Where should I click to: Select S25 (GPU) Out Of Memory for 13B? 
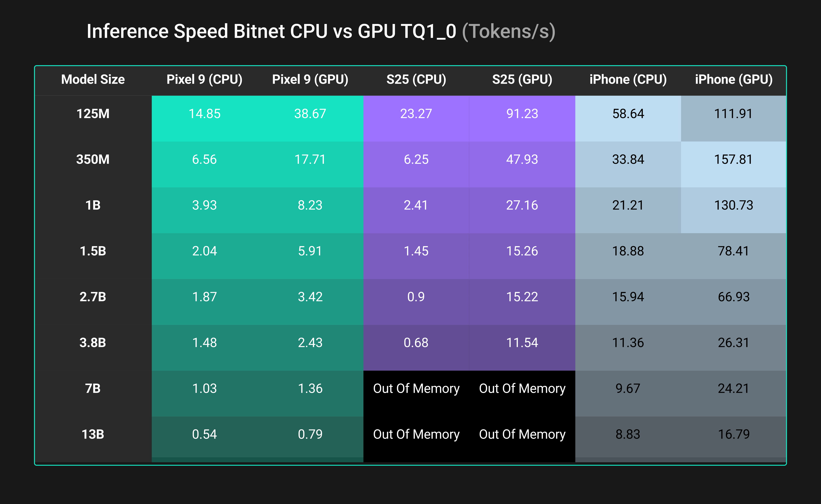522,435
